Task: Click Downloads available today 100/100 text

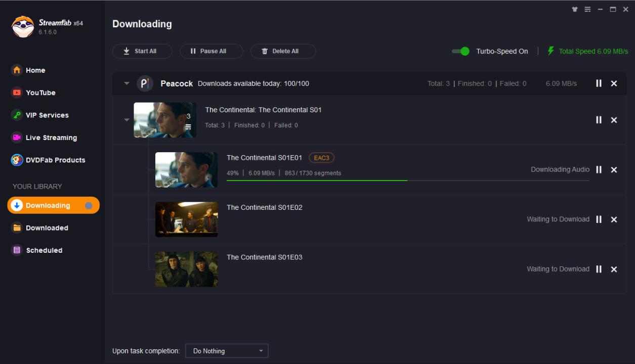Action: [x=253, y=83]
